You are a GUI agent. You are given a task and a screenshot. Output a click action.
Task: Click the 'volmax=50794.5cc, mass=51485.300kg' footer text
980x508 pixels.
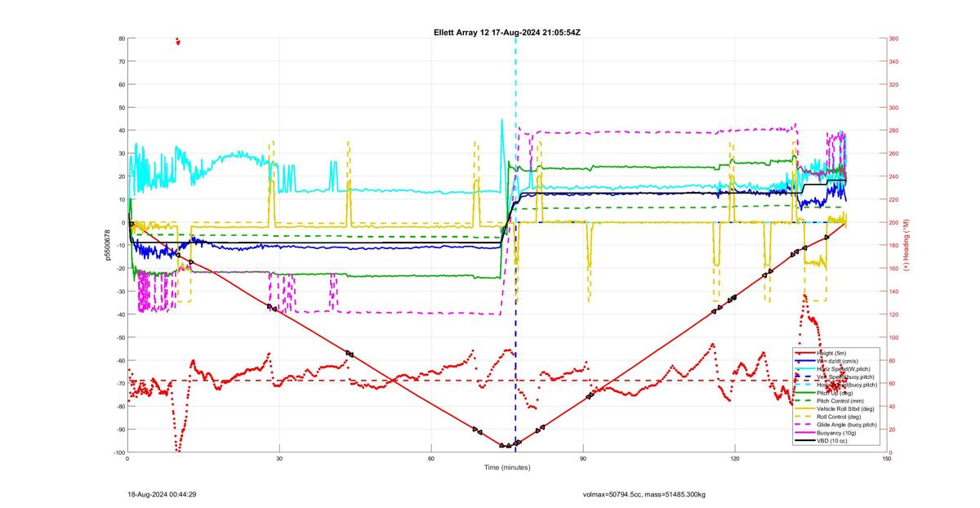tap(644, 494)
